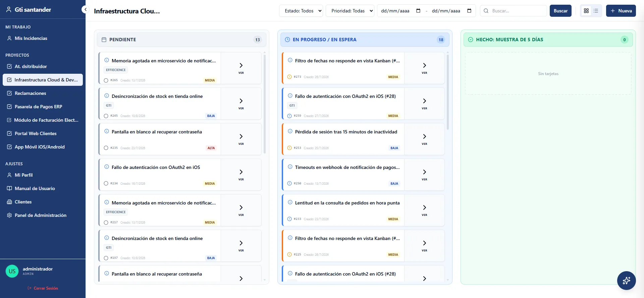Switch to list view icon
Image resolution: width=644 pixels, height=298 pixels.
[596, 11]
